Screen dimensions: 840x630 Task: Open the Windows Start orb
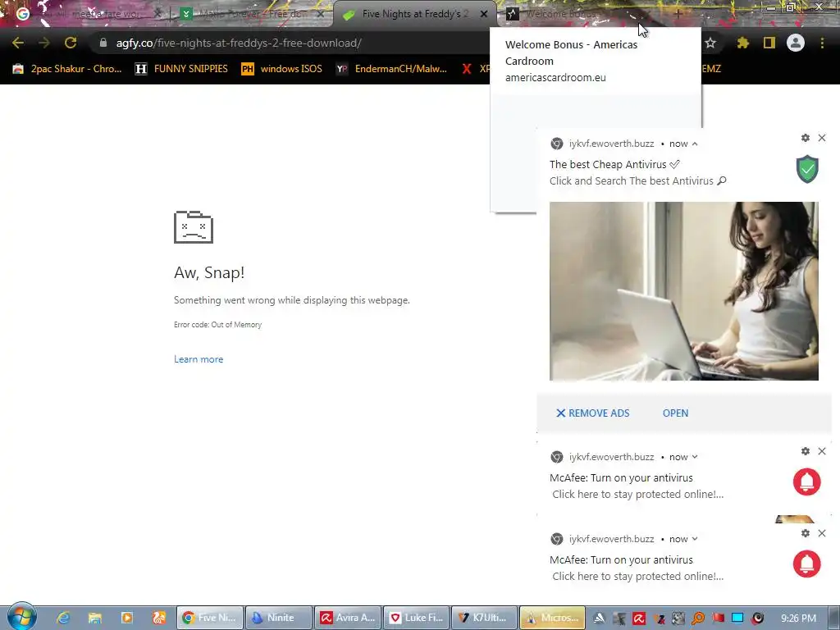tap(21, 617)
